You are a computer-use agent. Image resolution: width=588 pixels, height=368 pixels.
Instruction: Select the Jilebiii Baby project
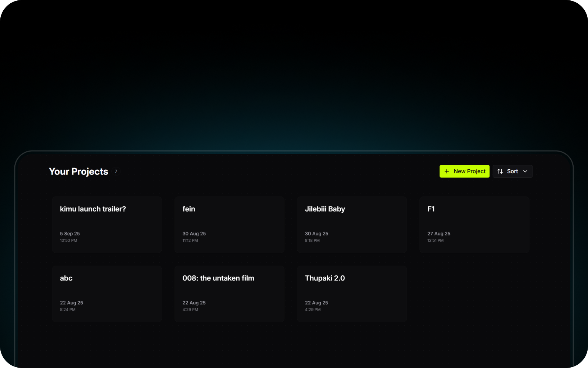coord(352,224)
